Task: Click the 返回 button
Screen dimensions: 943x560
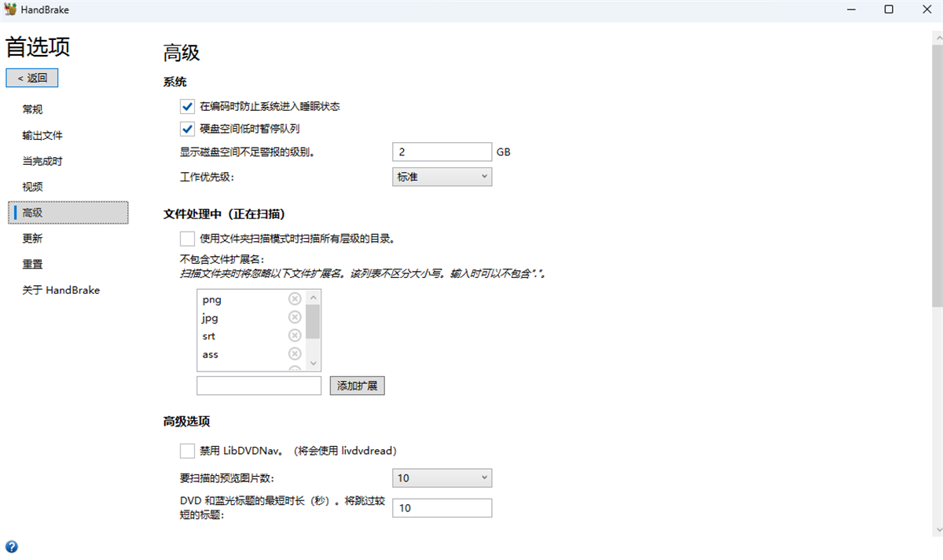Action: coord(31,78)
